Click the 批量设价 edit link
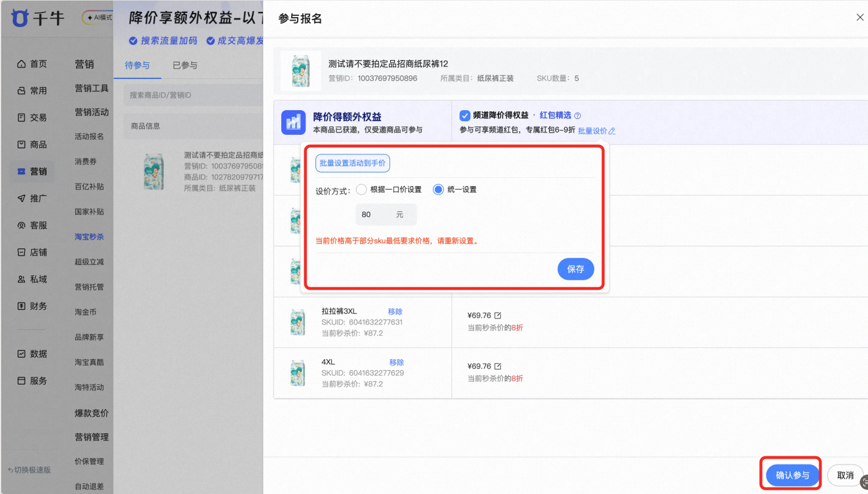The image size is (868, 494). click(597, 131)
